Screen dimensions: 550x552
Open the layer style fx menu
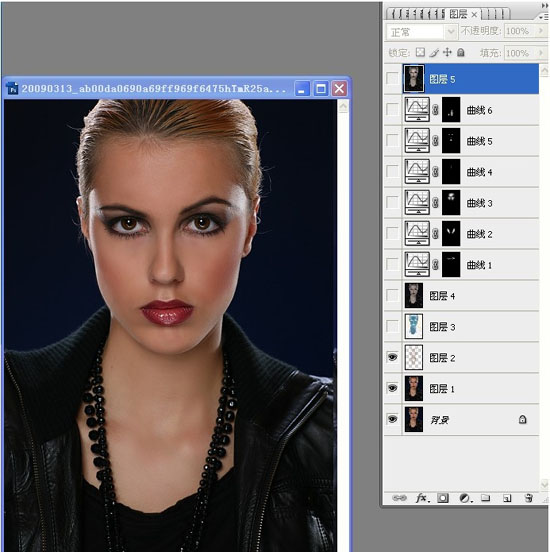tap(422, 498)
